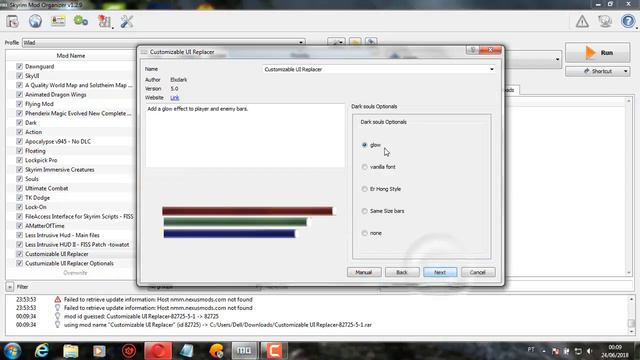Click the Back button
Screen dimensions: 640x360
click(402, 272)
